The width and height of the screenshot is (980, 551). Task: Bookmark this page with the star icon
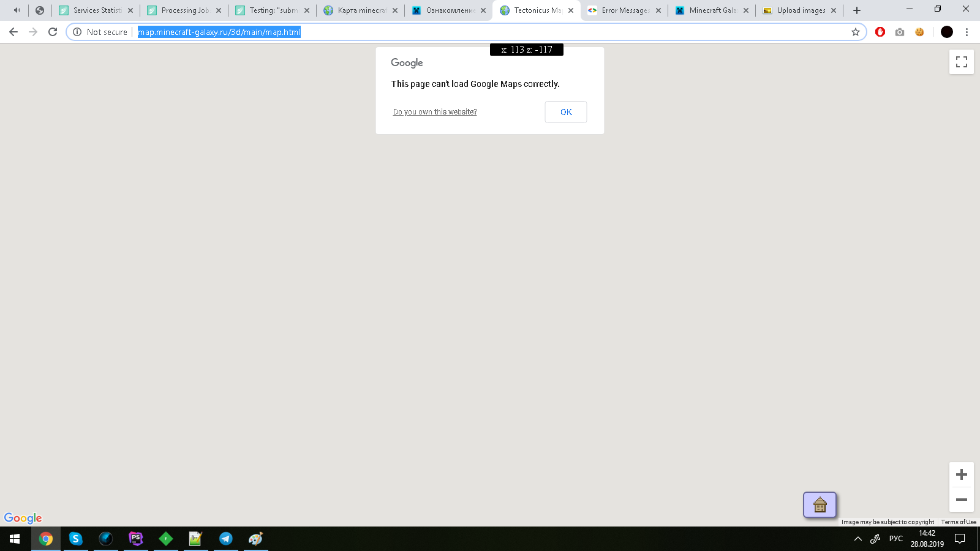(x=856, y=32)
